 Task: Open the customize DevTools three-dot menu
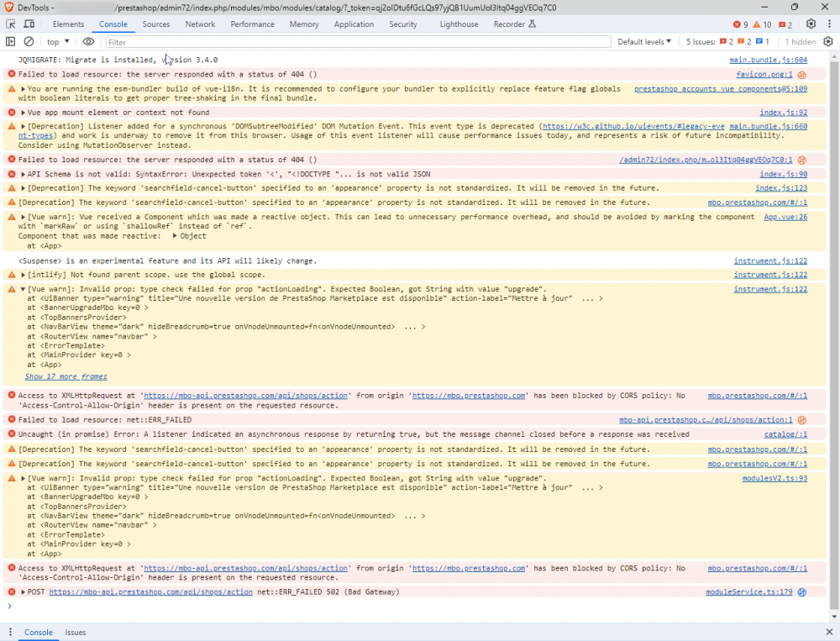pos(828,24)
